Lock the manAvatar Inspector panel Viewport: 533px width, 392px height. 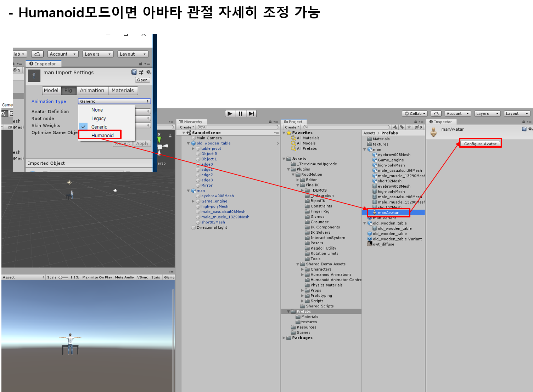[x=523, y=122]
